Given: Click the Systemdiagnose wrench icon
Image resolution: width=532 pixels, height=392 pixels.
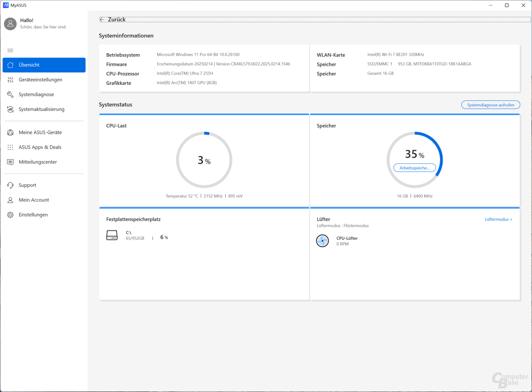Looking at the screenshot, I should (10, 94).
